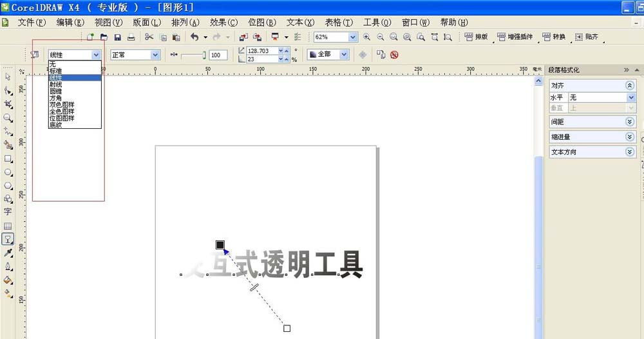Click the Zoom in icon on toolbar
Image resolution: width=644 pixels, height=339 pixels.
(366, 37)
